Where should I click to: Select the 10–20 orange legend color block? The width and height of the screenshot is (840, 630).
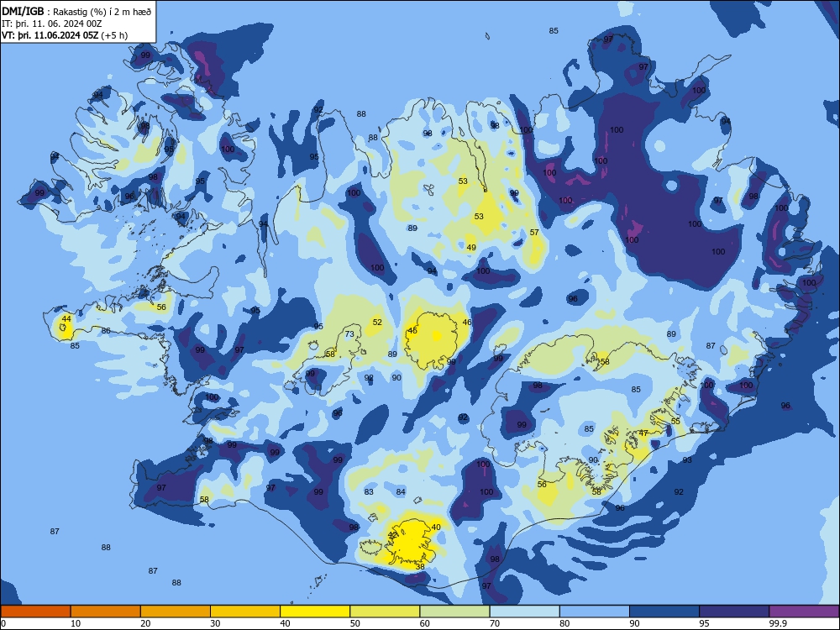pos(106,612)
